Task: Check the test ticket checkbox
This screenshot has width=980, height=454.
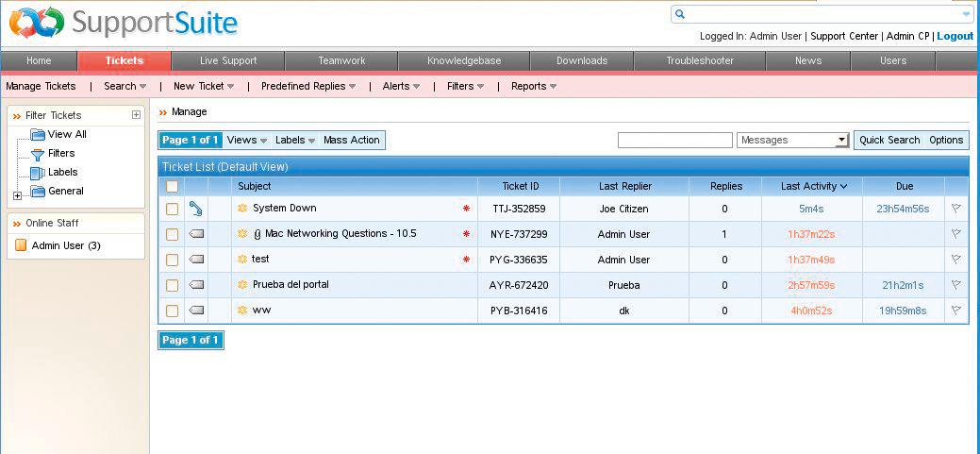Action: tap(172, 260)
